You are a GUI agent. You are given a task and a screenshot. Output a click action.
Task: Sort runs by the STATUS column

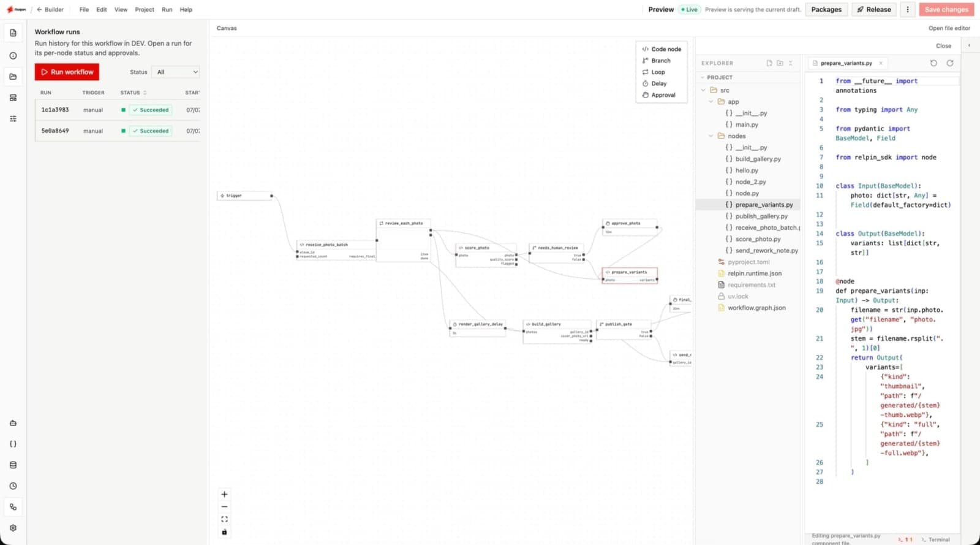[134, 93]
